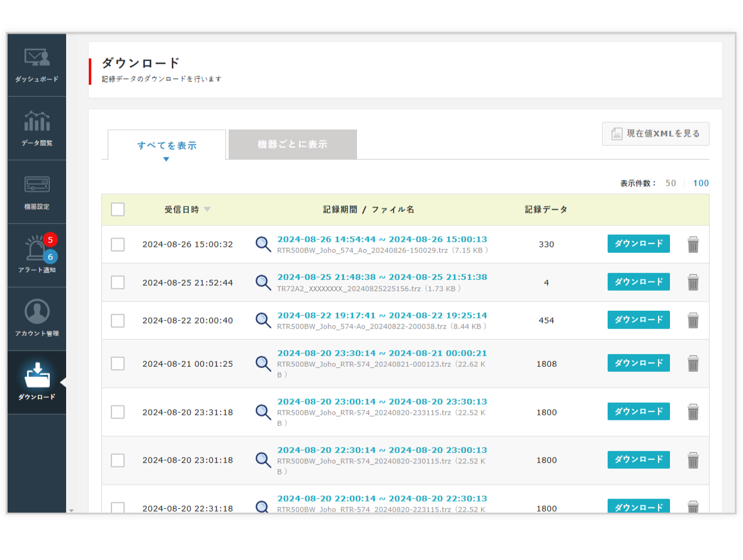The height and width of the screenshot is (560, 743).
Task: Delete the 2024-08-25 21:52:44 record via trash icon
Action: coord(693,283)
